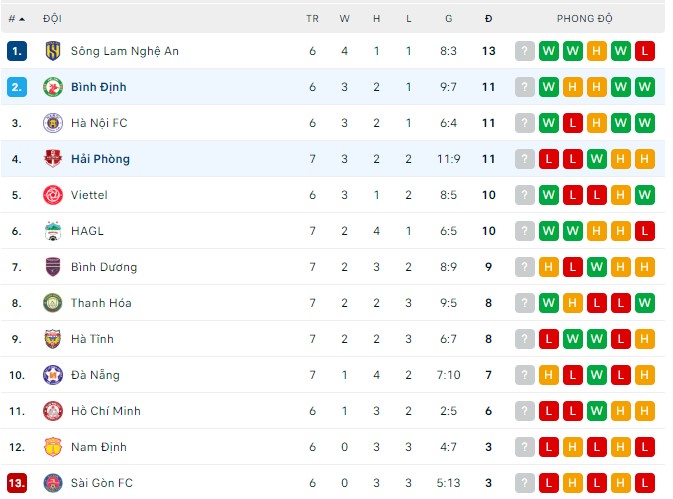Screen dimensions: 673x499
Task: Sort table by Đ points column header
Action: point(488,19)
